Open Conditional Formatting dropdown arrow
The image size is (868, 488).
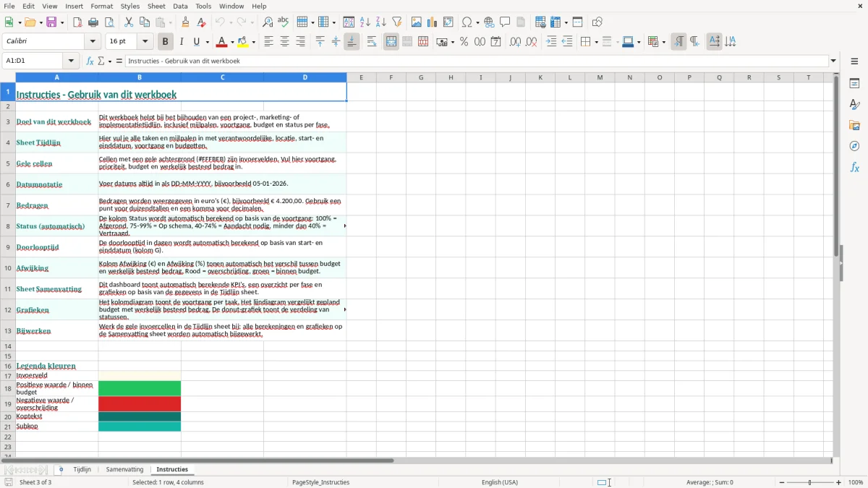coord(663,42)
